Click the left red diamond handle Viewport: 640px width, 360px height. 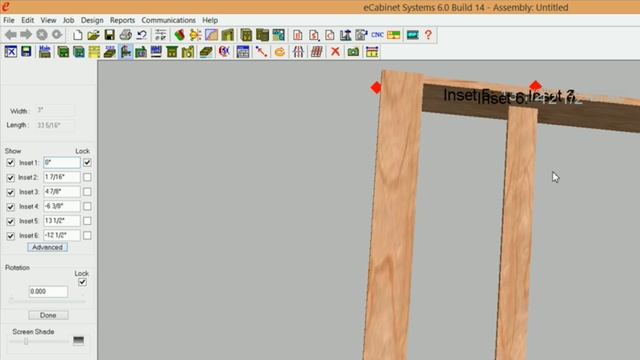pos(376,87)
